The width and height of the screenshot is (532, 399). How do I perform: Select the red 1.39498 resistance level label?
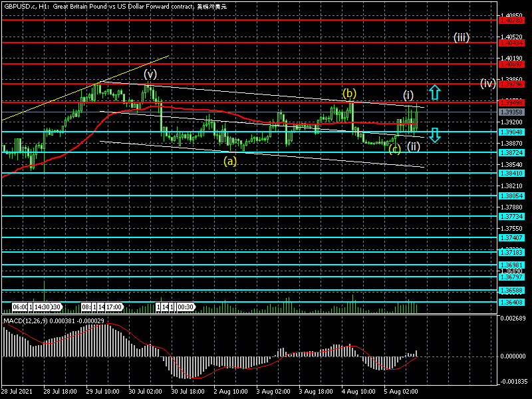tap(511, 102)
